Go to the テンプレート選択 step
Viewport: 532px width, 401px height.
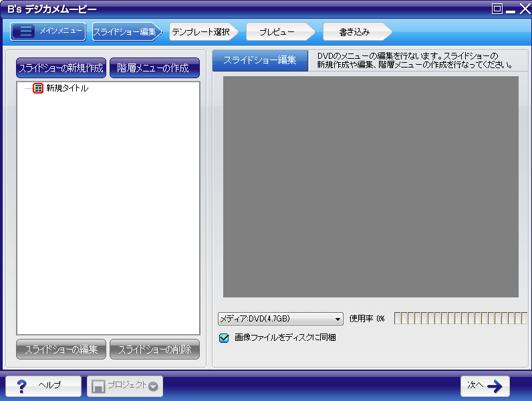coord(204,31)
